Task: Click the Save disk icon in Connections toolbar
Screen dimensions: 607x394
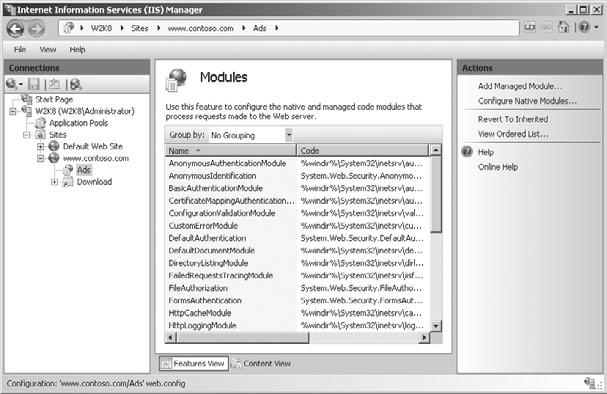Action: click(x=34, y=84)
